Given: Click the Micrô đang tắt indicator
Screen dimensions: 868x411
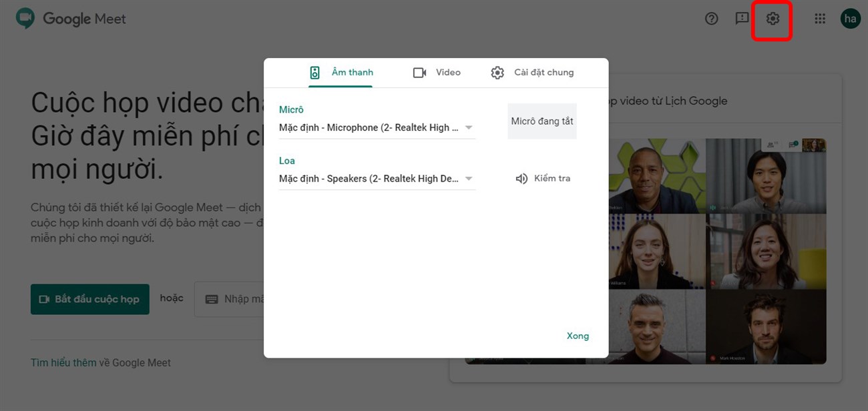Looking at the screenshot, I should [x=542, y=121].
